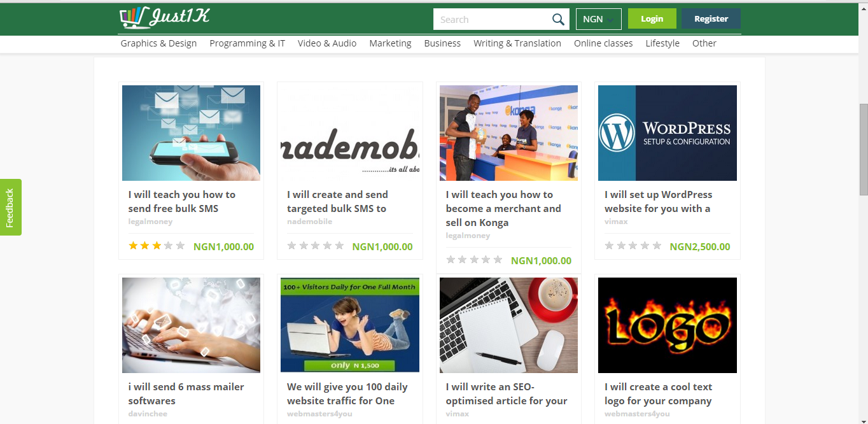868x424 pixels.
Task: Open Video & Audio category
Action: (x=327, y=43)
